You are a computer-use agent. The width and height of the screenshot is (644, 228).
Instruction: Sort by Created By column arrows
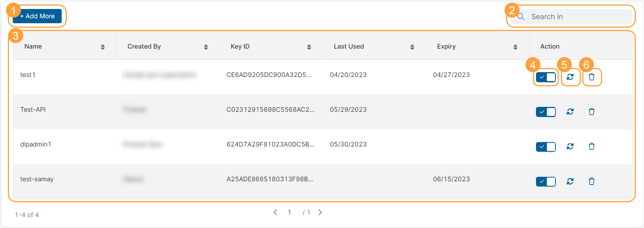(x=206, y=47)
